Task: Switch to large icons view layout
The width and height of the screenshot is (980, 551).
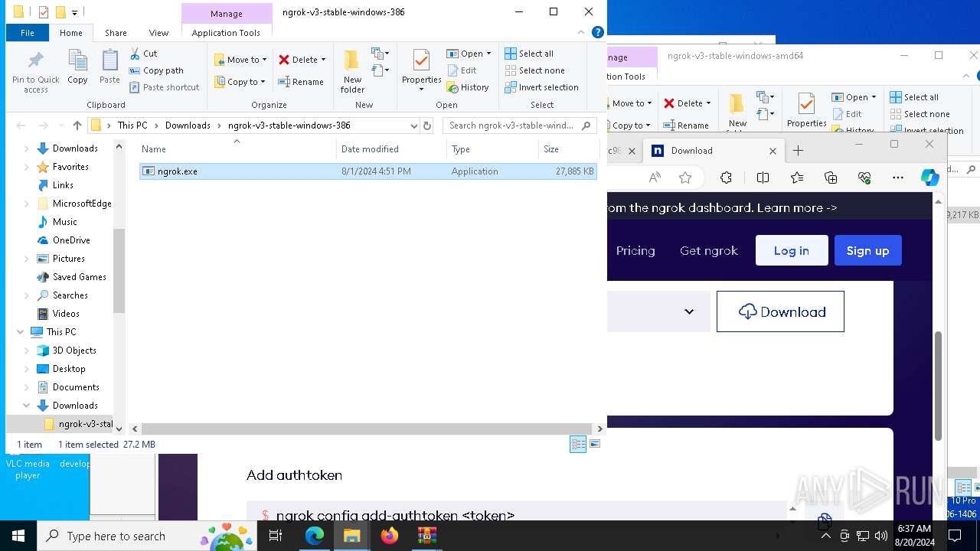Action: coord(595,445)
